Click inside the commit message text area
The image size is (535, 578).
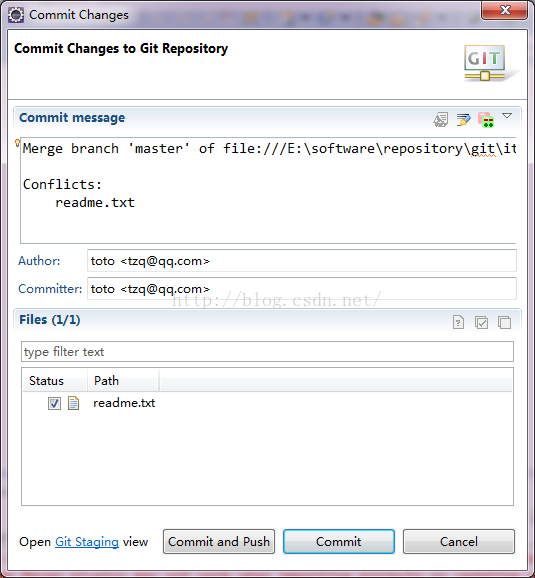(268, 191)
